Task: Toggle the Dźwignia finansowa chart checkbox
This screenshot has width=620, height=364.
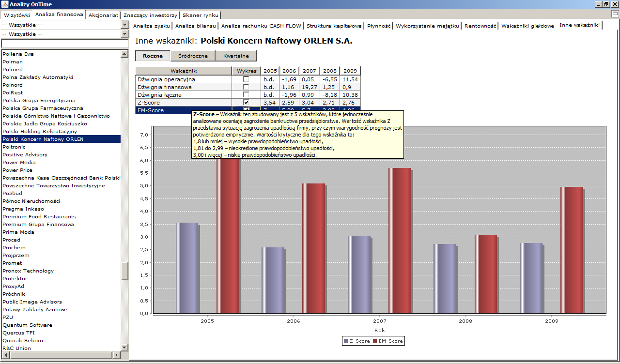Action: [x=246, y=87]
